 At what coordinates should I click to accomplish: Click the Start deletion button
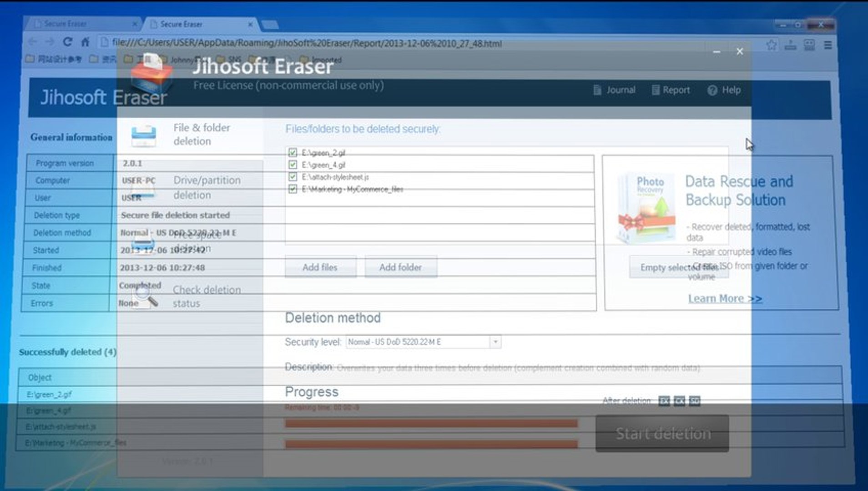point(662,434)
